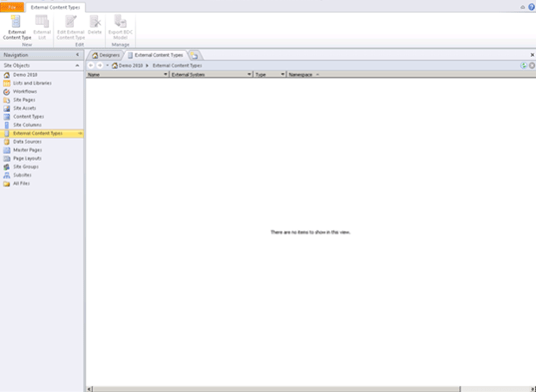Click the Delete ribbon button
The height and width of the screenshot is (392, 536).
coord(95,25)
